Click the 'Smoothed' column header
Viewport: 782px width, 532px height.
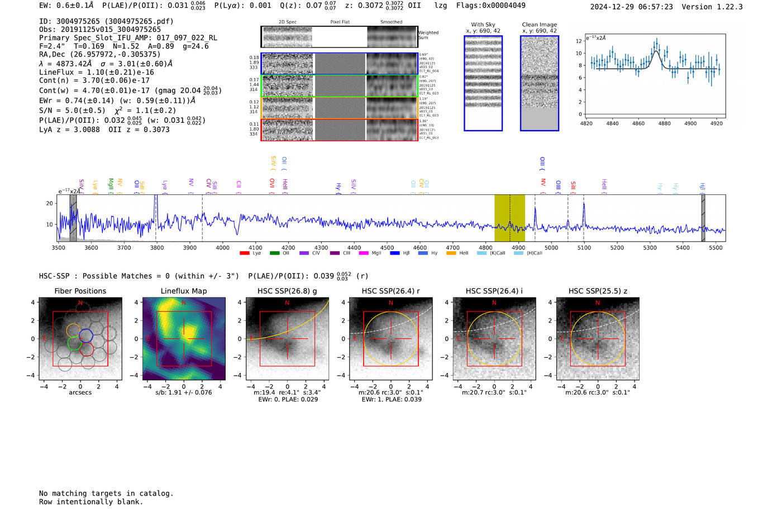[392, 22]
